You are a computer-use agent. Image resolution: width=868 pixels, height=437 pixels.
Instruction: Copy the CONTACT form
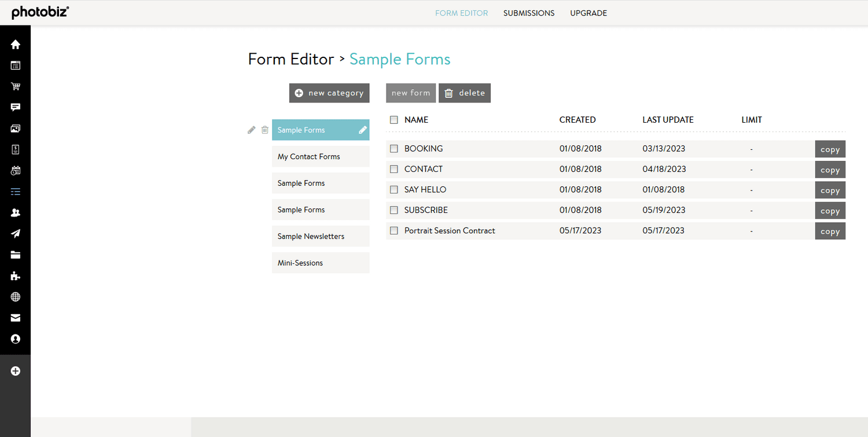click(830, 170)
